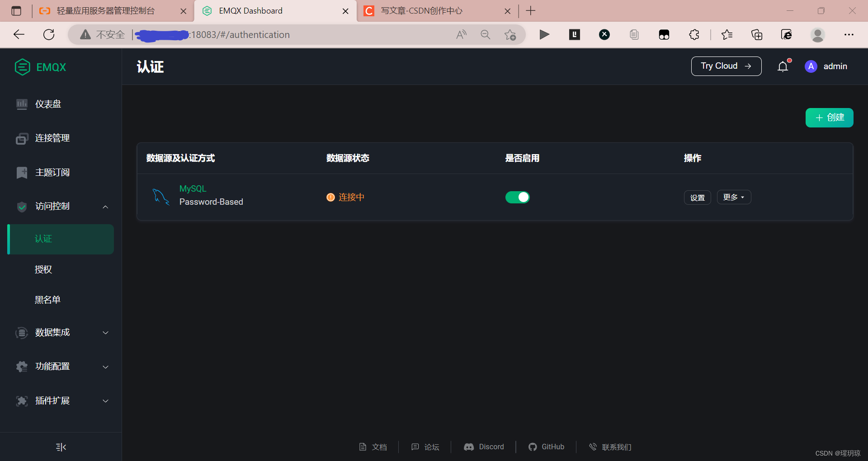Click the read aloud icon
Image resolution: width=868 pixels, height=461 pixels.
[x=461, y=35]
